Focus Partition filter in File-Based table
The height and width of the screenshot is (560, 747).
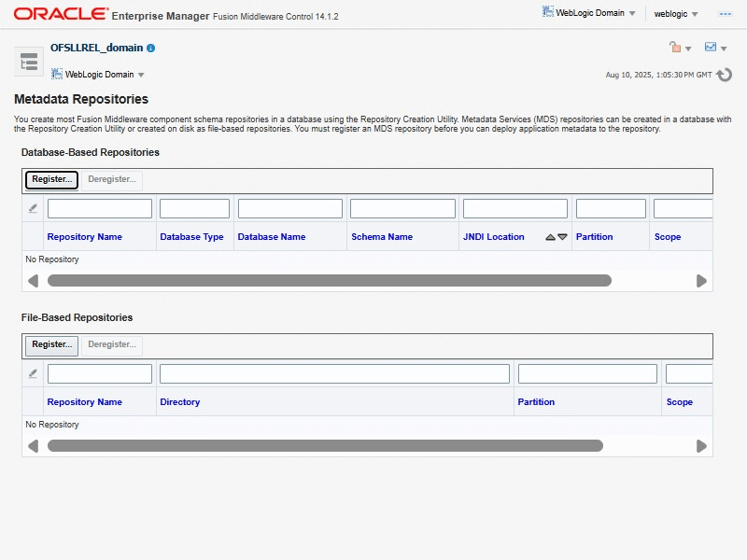[x=587, y=374]
